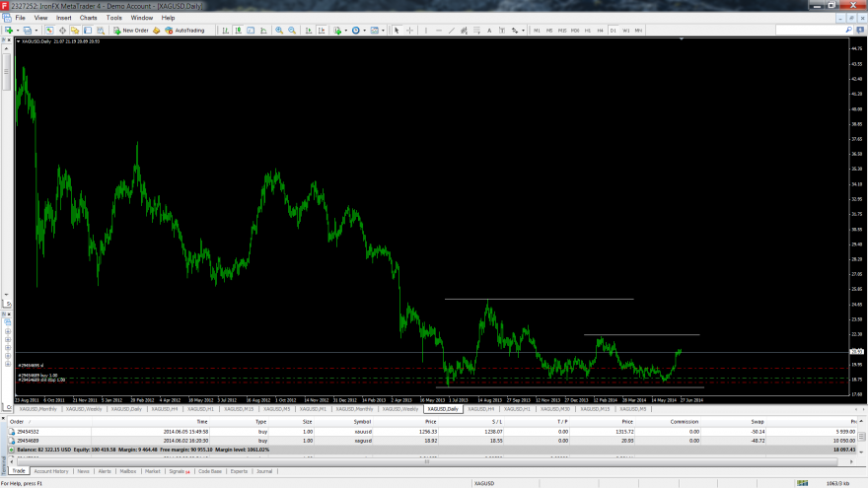Expand the Arrows objects dropdown arrow
The image size is (868, 488).
point(523,31)
